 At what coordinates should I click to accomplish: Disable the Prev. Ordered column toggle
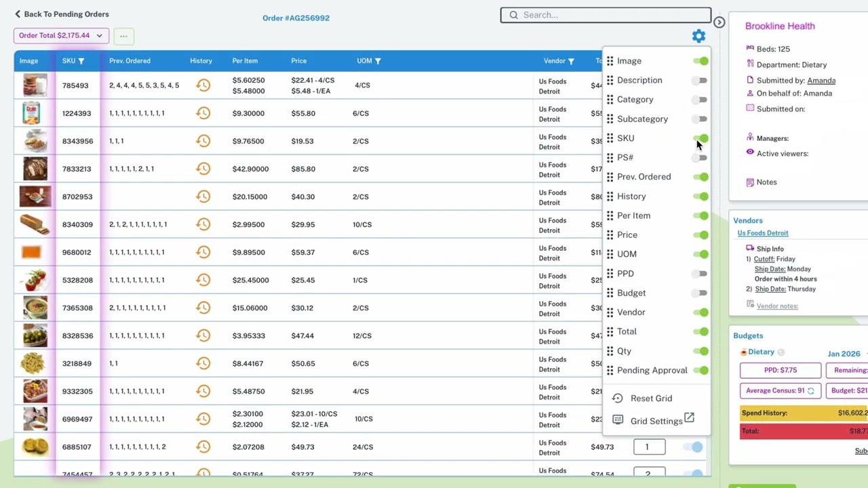coord(701,177)
